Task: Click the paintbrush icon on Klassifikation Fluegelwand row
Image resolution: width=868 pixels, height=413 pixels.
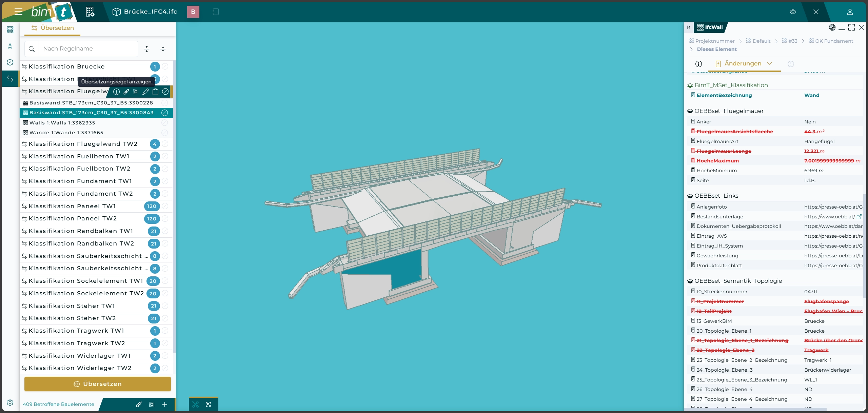Action: point(126,92)
